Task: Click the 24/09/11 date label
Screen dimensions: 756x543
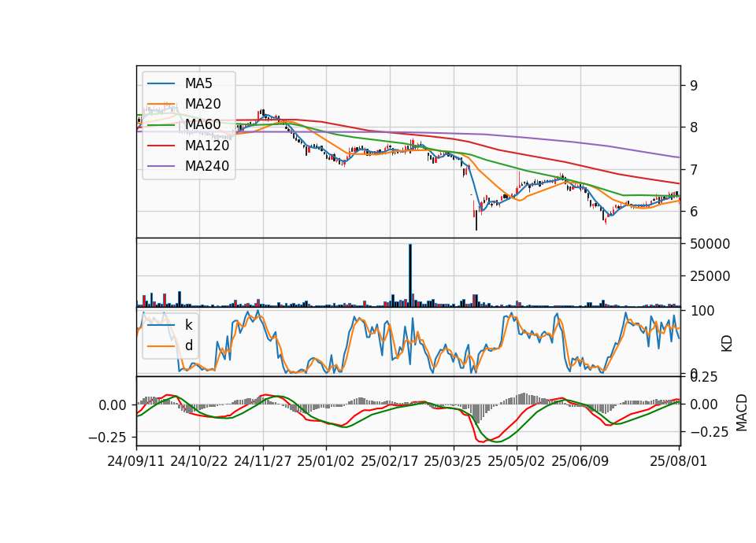Action: [x=136, y=461]
